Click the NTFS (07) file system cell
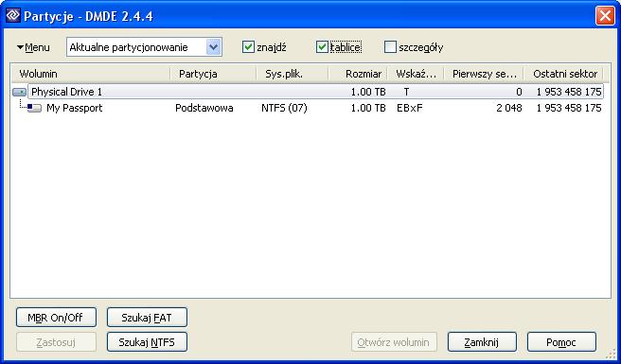The width and height of the screenshot is (621, 364). [x=284, y=108]
